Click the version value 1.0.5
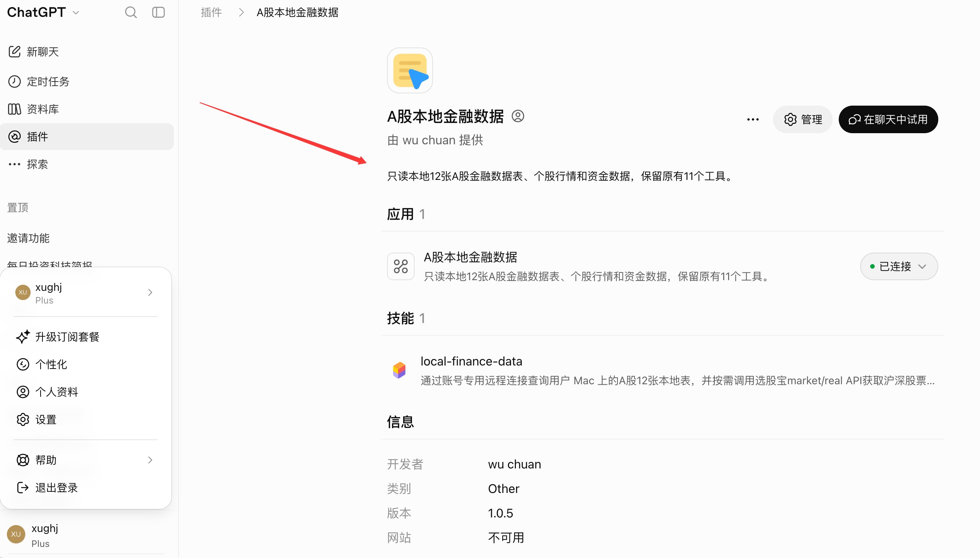This screenshot has height=558, width=980. click(500, 513)
